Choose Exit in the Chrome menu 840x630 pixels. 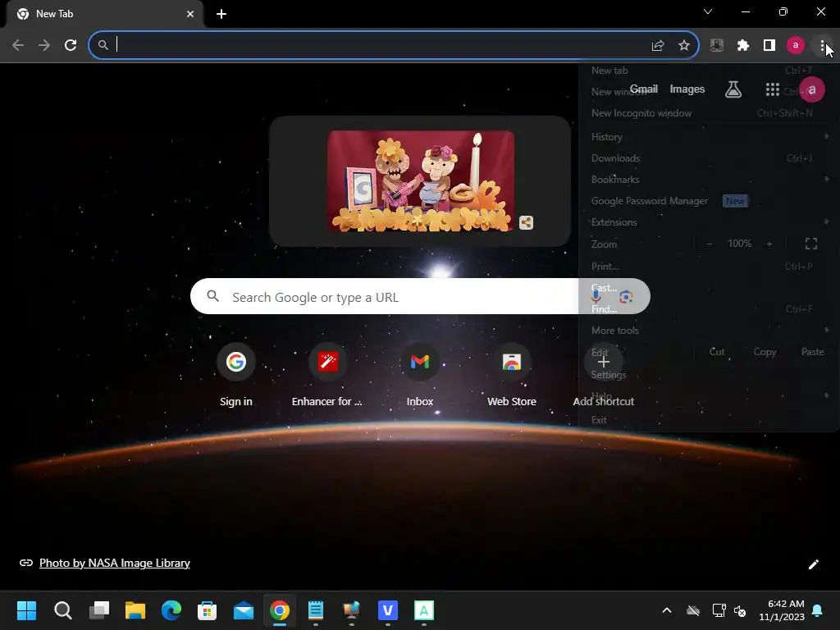pos(708,420)
